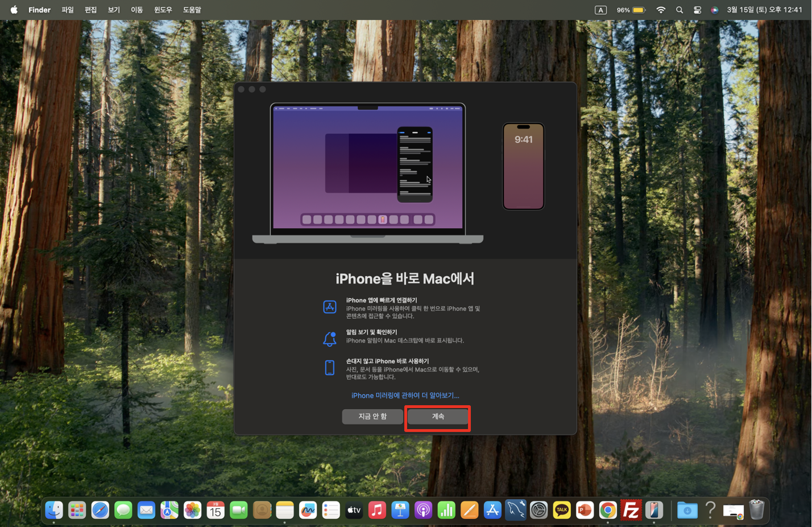Open Spotlight search from menu bar
812x527 pixels.
(680, 10)
